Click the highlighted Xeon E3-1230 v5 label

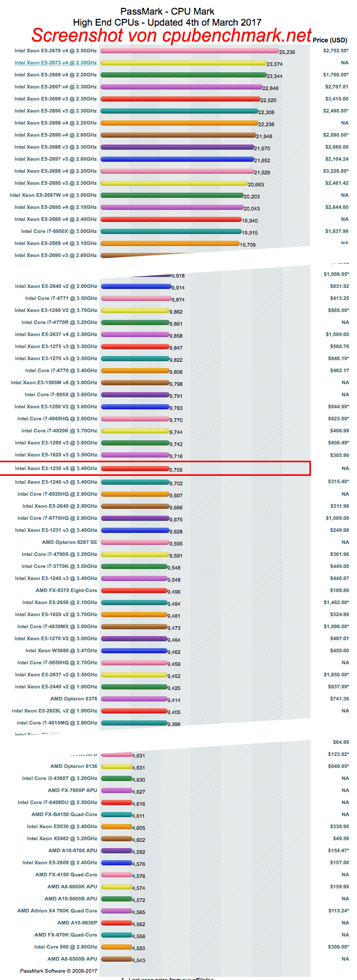[x=56, y=469]
